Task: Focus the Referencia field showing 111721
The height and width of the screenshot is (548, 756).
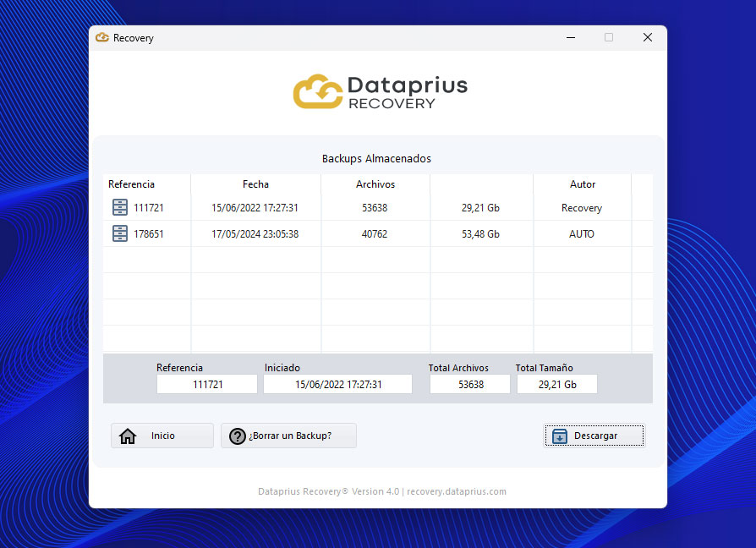Action: coord(207,384)
